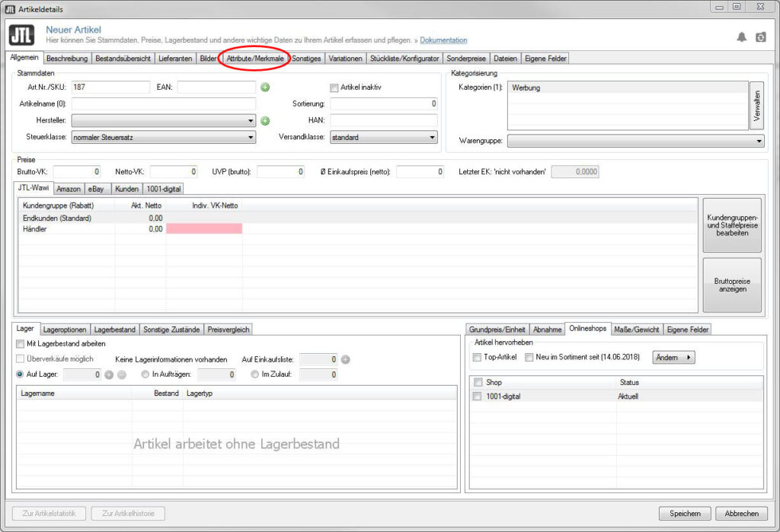Click plus icon beside Auf Einkaufsliste
Screen dimensions: 780x532
(x=345, y=359)
